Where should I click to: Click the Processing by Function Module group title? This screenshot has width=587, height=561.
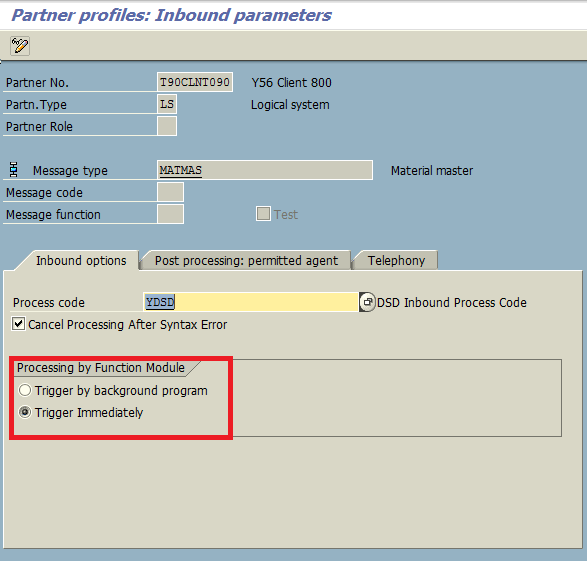pyautogui.click(x=101, y=368)
